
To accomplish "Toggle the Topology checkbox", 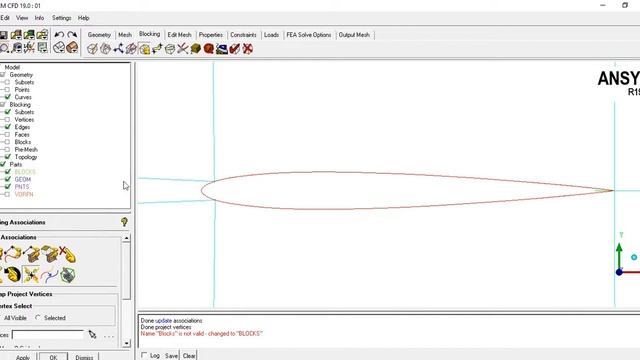I will pos(7,157).
